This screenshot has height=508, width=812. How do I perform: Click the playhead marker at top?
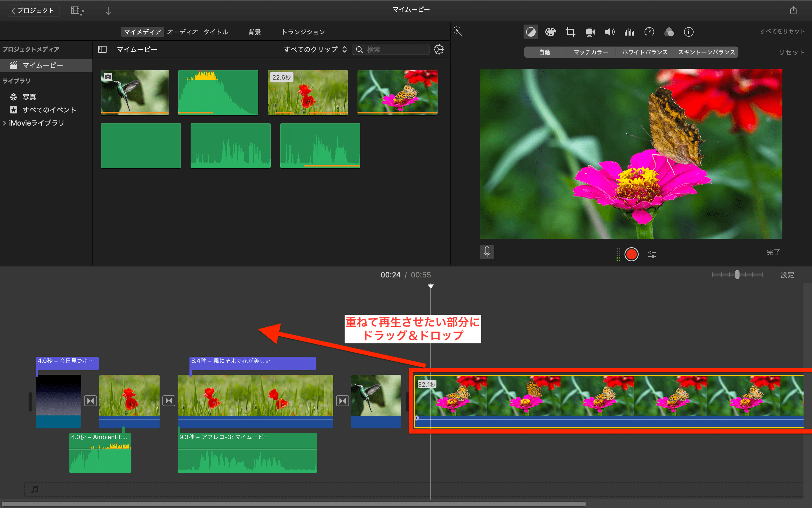point(431,286)
